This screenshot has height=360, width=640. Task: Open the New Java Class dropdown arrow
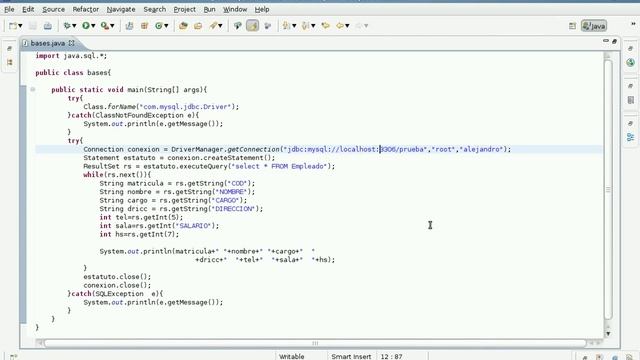[166, 26]
